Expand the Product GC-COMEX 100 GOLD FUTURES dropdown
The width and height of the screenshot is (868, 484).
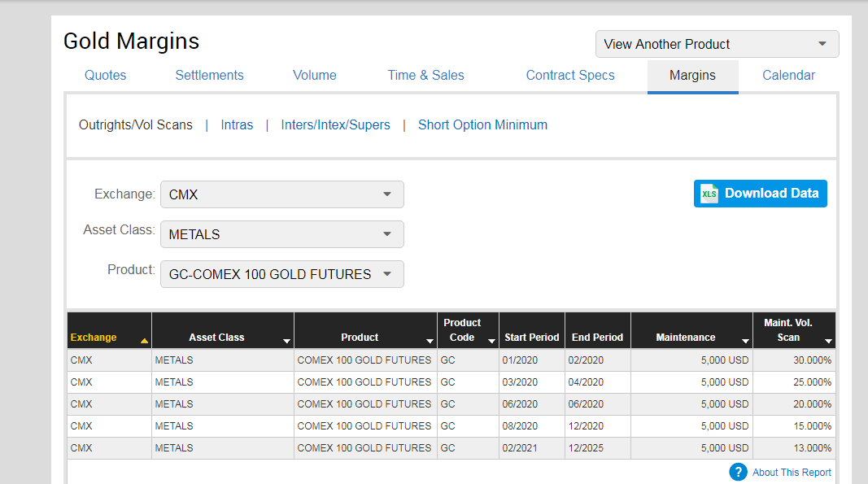point(281,274)
